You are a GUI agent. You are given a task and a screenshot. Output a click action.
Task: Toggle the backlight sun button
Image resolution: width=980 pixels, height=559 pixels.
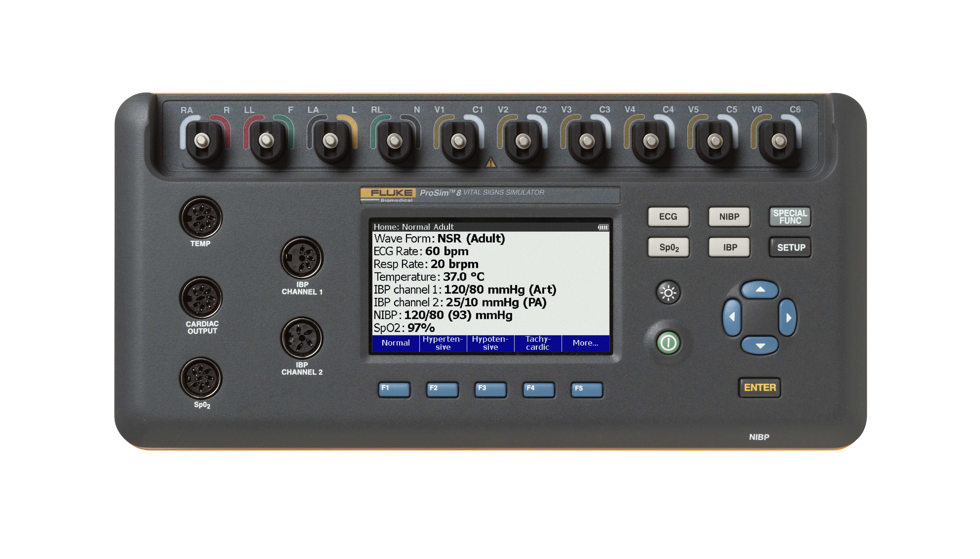(x=668, y=293)
